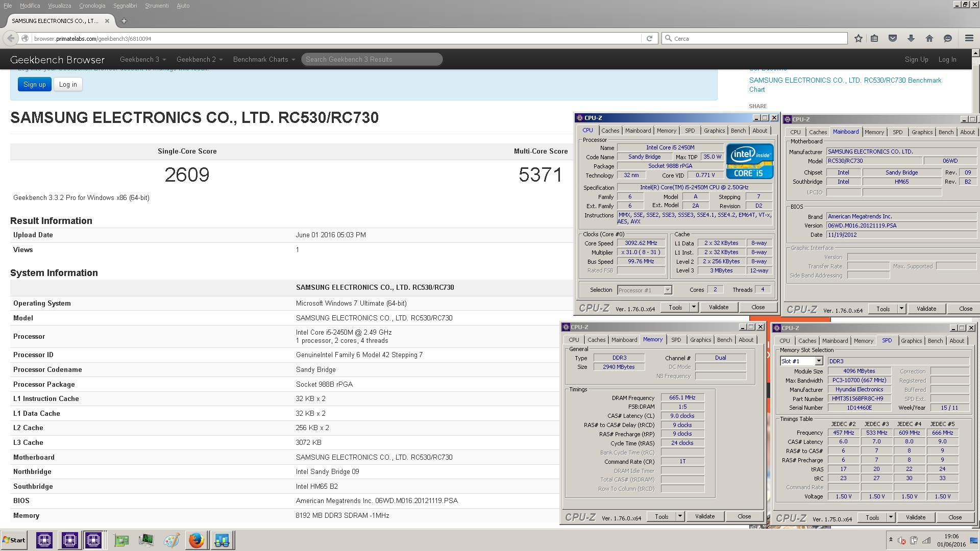Image resolution: width=980 pixels, height=551 pixels.
Task: Open the system monitor taskbar icon
Action: (x=146, y=540)
